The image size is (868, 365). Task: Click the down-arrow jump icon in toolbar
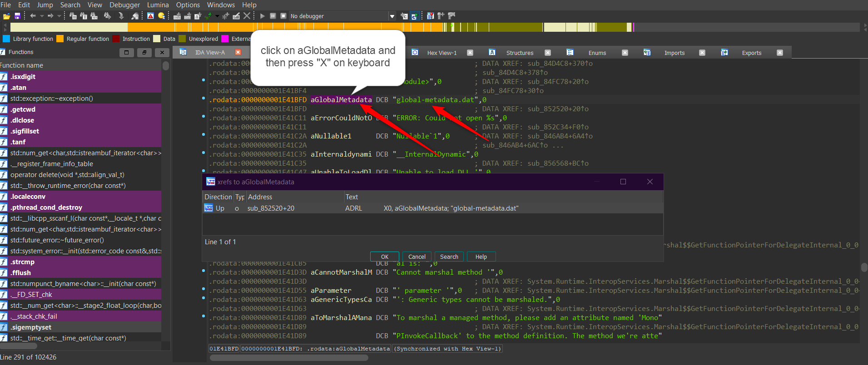[x=121, y=16]
